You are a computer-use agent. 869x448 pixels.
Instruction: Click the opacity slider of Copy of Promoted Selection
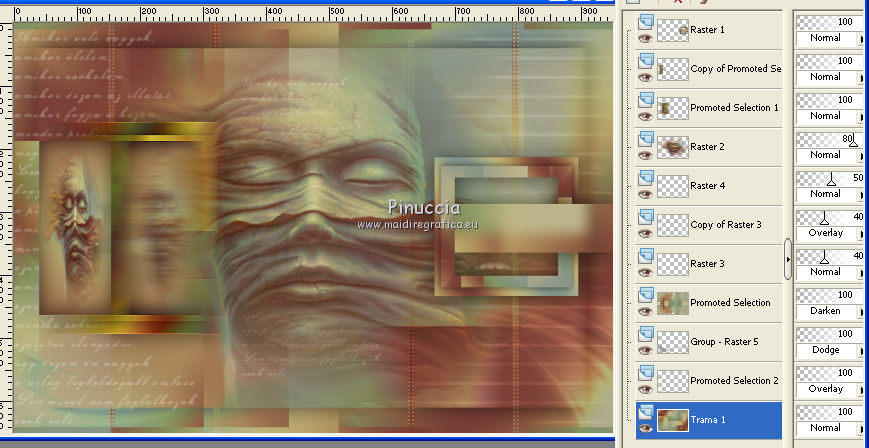click(830, 61)
